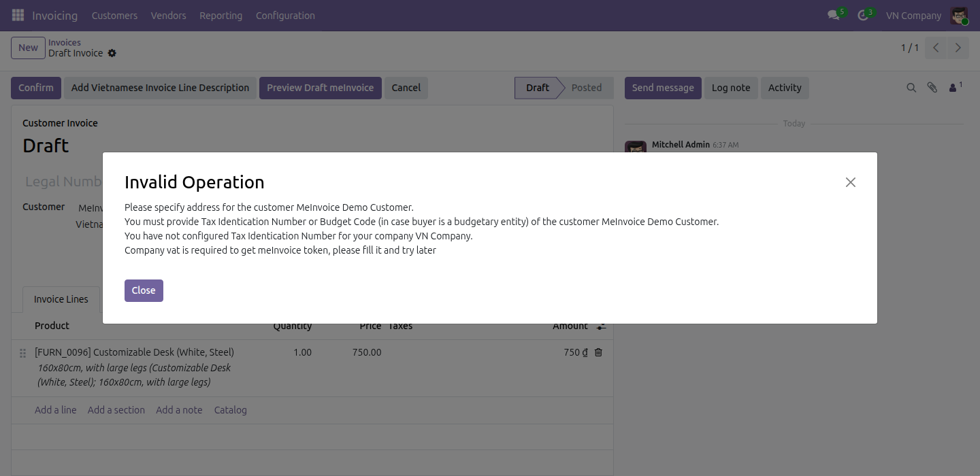Click the price cell 750.00
The height and width of the screenshot is (476, 980).
(367, 352)
